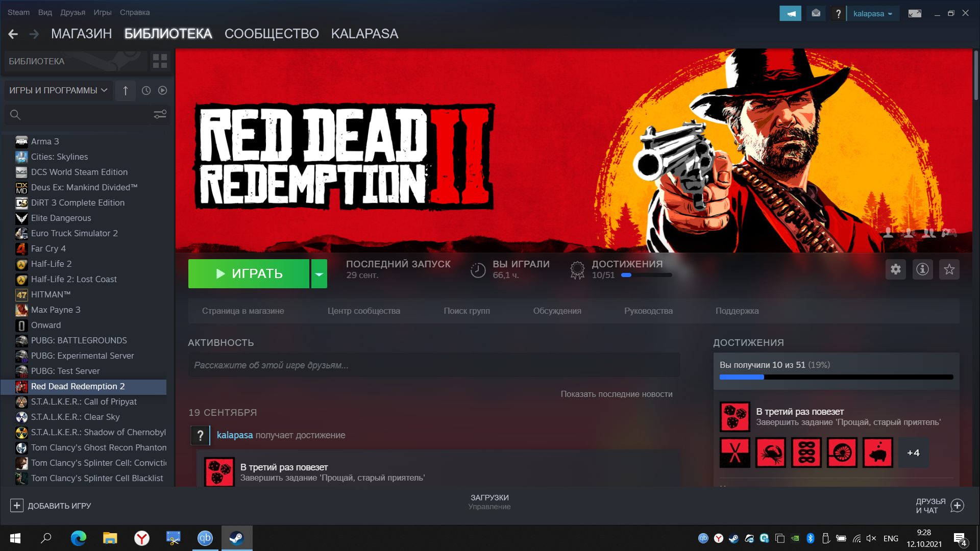Image resolution: width=980 pixels, height=551 pixels.
Task: Open the Steam menu
Action: (18, 12)
